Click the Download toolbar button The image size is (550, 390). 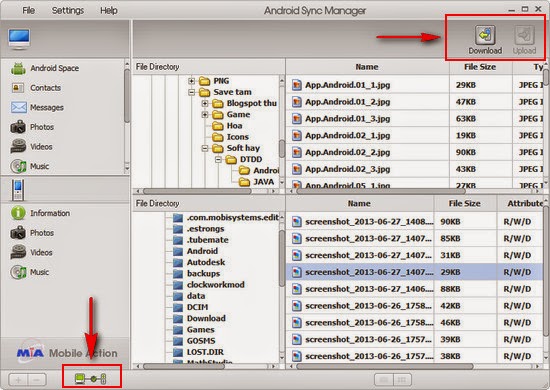click(485, 39)
